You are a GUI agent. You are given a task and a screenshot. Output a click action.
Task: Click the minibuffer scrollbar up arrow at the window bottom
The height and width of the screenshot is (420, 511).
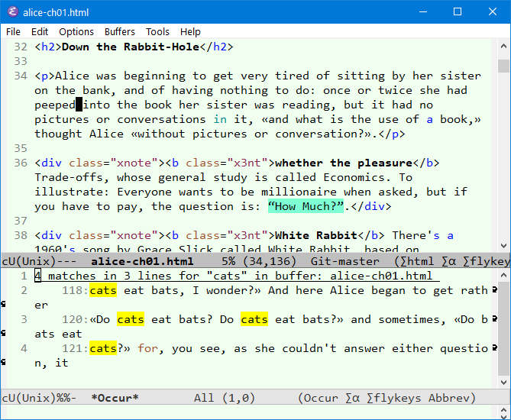pos(503,409)
